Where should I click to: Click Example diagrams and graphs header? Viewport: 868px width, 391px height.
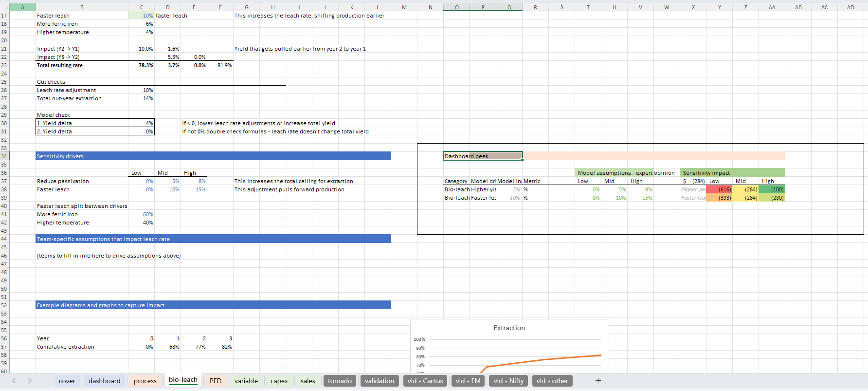point(213,305)
